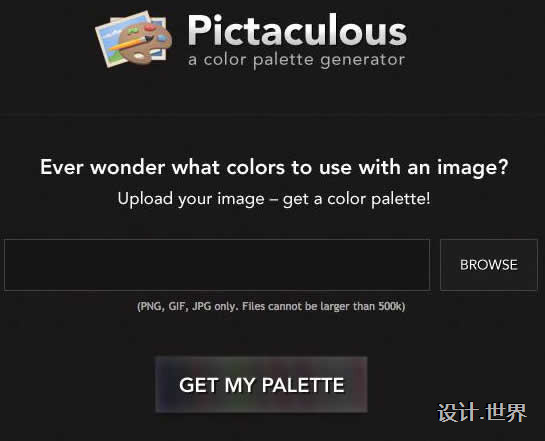This screenshot has height=441, width=545.
Task: Click the white paint dab on palette logo
Action: tap(140, 56)
